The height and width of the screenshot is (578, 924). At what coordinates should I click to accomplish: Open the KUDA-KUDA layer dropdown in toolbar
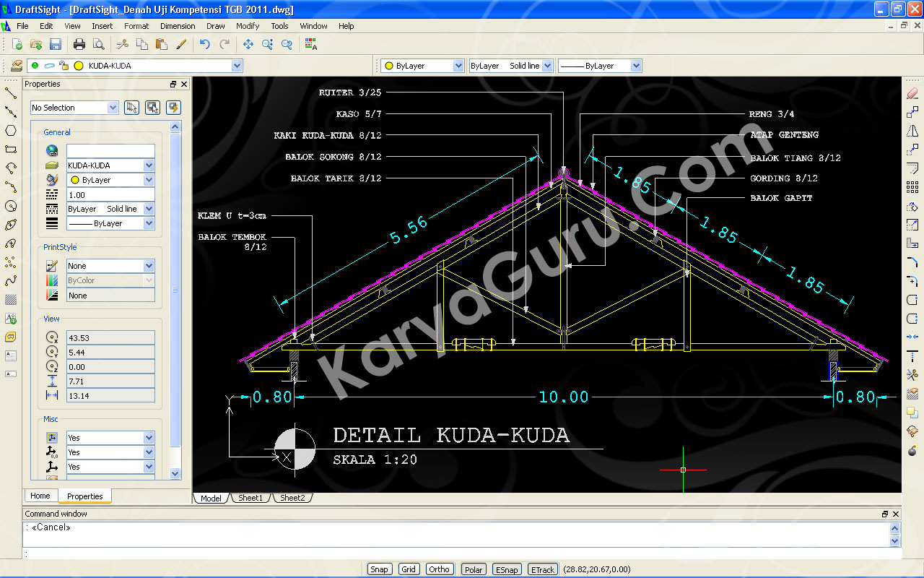click(236, 66)
